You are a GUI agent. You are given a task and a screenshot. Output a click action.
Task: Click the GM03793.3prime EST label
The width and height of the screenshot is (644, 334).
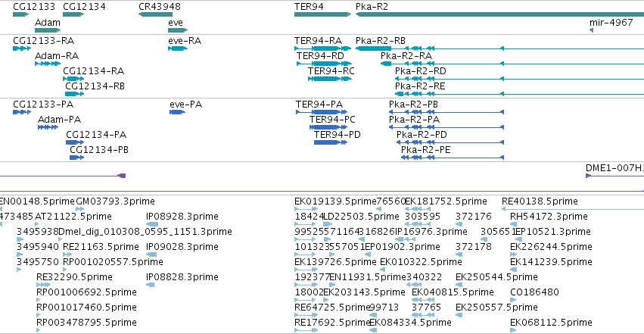116,201
